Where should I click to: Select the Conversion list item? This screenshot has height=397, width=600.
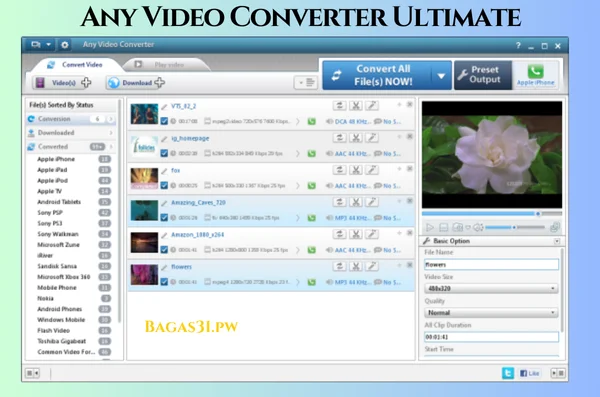(x=71, y=119)
